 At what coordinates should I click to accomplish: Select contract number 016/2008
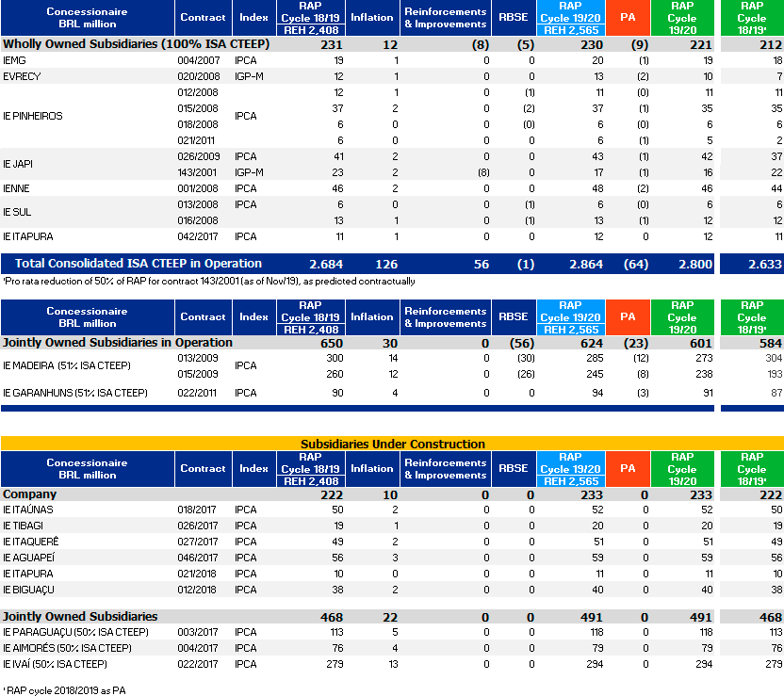click(199, 220)
